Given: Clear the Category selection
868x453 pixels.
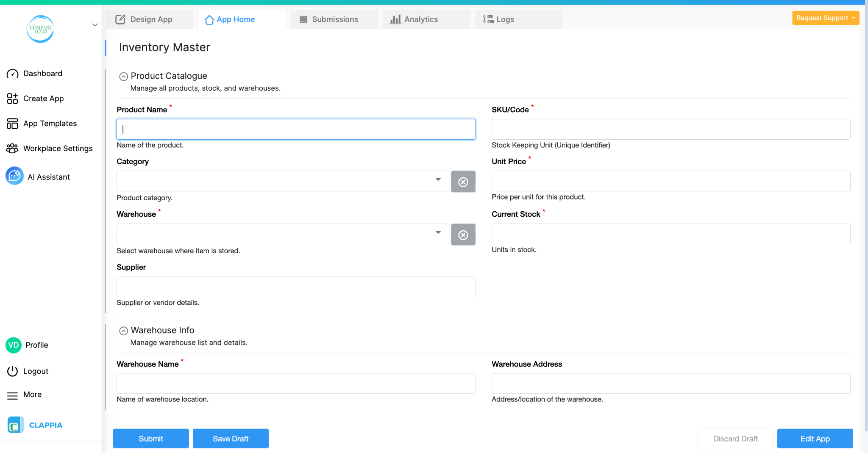Looking at the screenshot, I should (x=463, y=181).
